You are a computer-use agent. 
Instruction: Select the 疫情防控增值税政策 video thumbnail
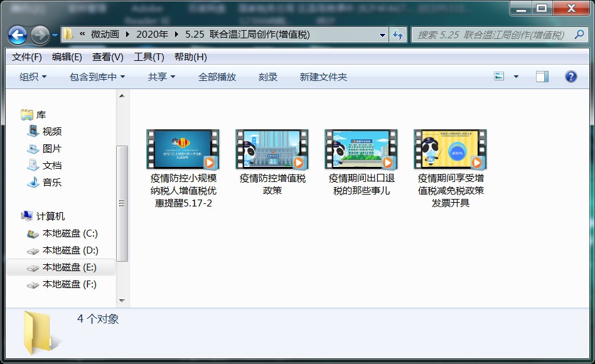[x=272, y=149]
